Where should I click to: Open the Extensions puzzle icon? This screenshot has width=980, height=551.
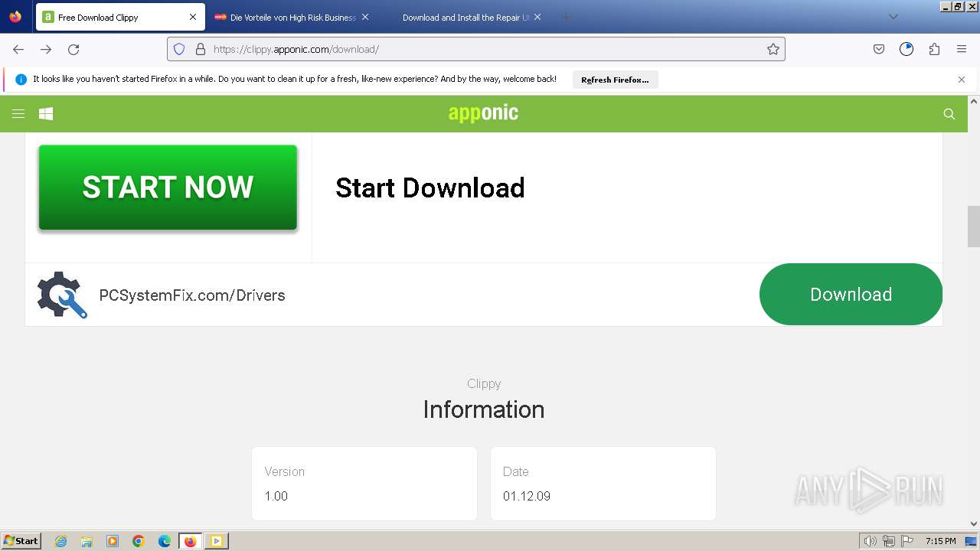tap(934, 49)
